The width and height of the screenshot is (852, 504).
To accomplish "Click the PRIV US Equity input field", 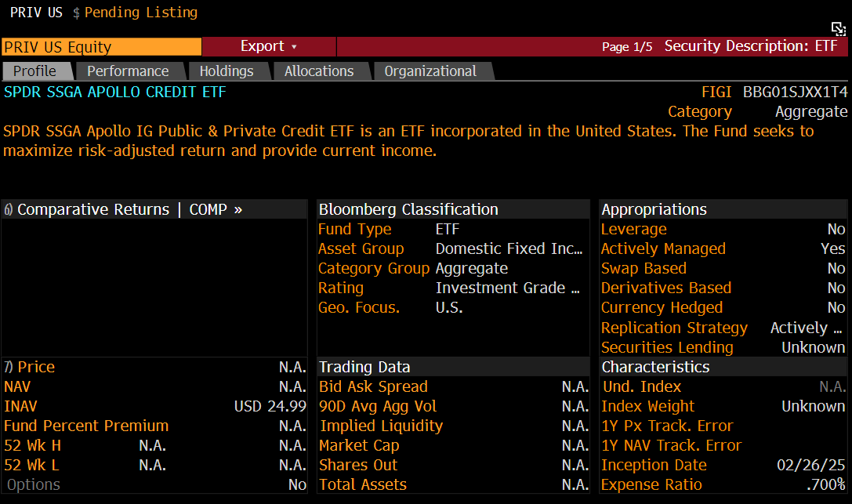I will pyautogui.click(x=102, y=47).
